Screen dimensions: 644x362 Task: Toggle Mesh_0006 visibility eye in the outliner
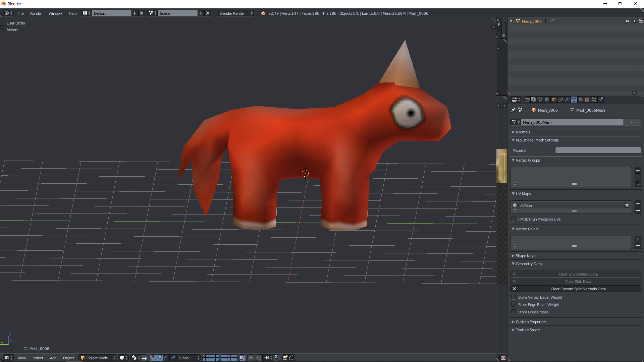pyautogui.click(x=627, y=21)
